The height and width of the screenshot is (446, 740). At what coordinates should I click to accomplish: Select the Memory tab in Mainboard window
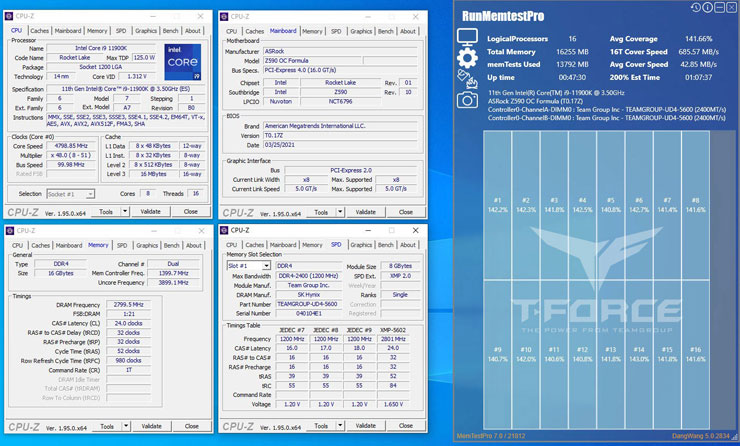tap(312, 31)
